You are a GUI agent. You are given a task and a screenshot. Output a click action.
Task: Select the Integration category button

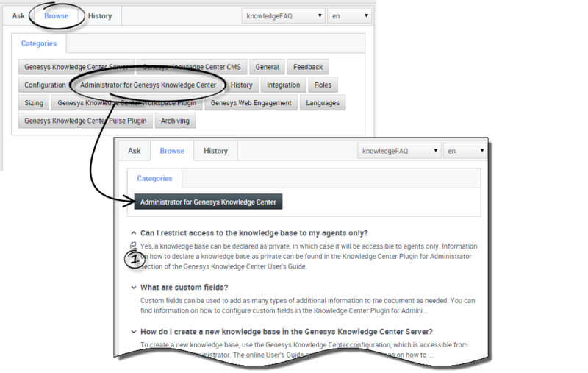coord(284,85)
